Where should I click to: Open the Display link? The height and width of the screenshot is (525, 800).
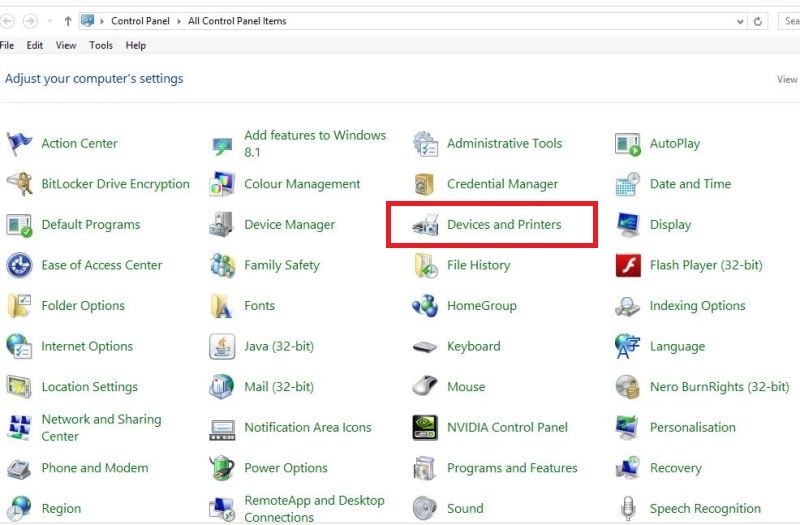(670, 225)
